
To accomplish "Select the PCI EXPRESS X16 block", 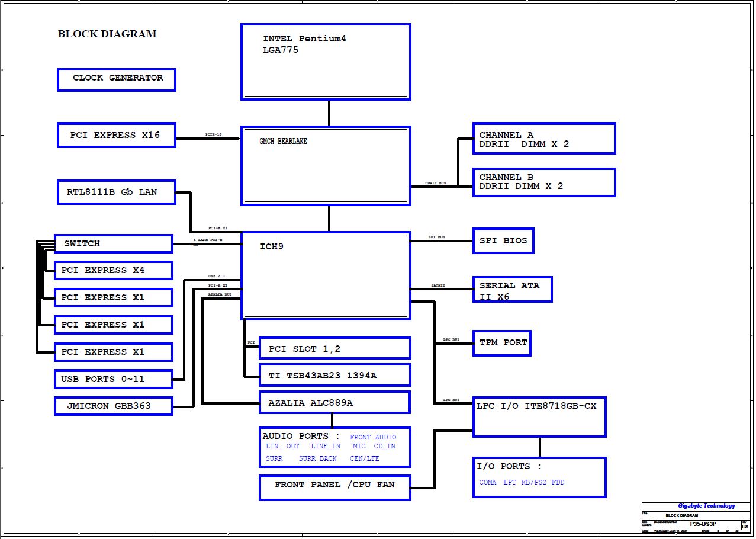I will 117,135.
